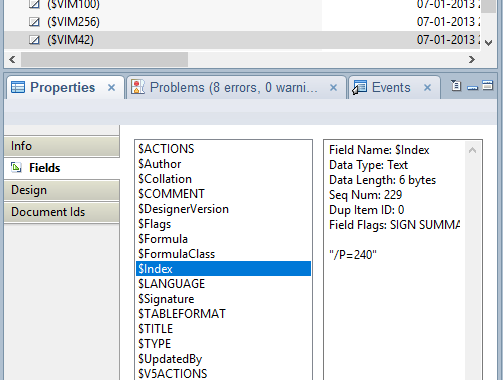Close the Events tab
The image size is (503, 380).
pyautogui.click(x=427, y=88)
